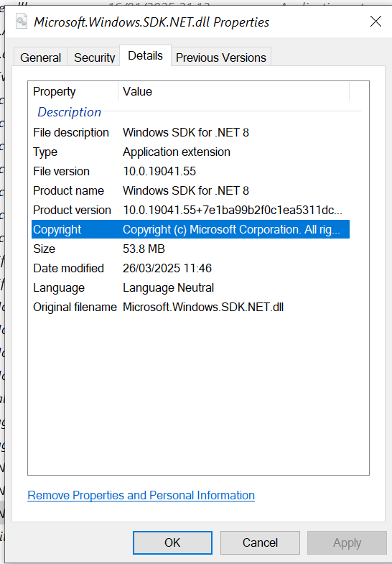Close the Properties dialog window
The height and width of the screenshot is (564, 392).
coord(375,22)
